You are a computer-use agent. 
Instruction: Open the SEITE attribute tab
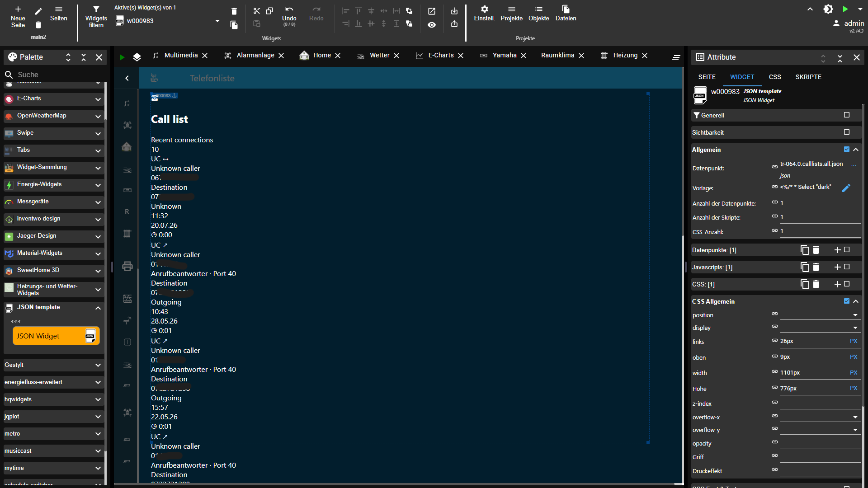pyautogui.click(x=707, y=77)
